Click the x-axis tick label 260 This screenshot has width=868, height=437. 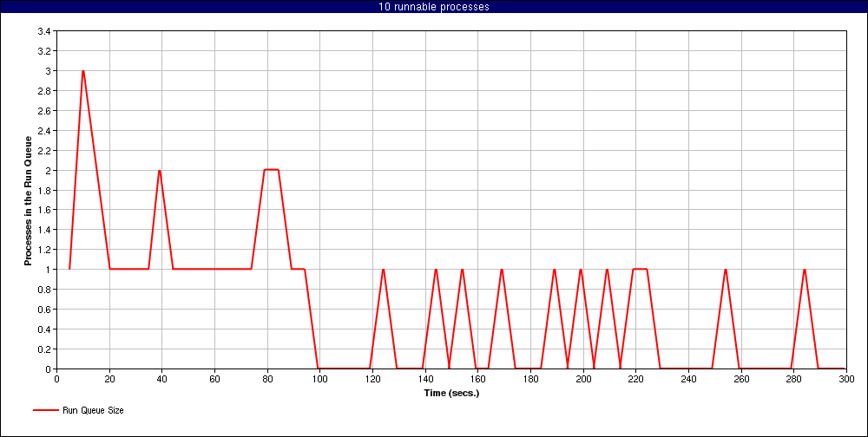click(x=741, y=379)
